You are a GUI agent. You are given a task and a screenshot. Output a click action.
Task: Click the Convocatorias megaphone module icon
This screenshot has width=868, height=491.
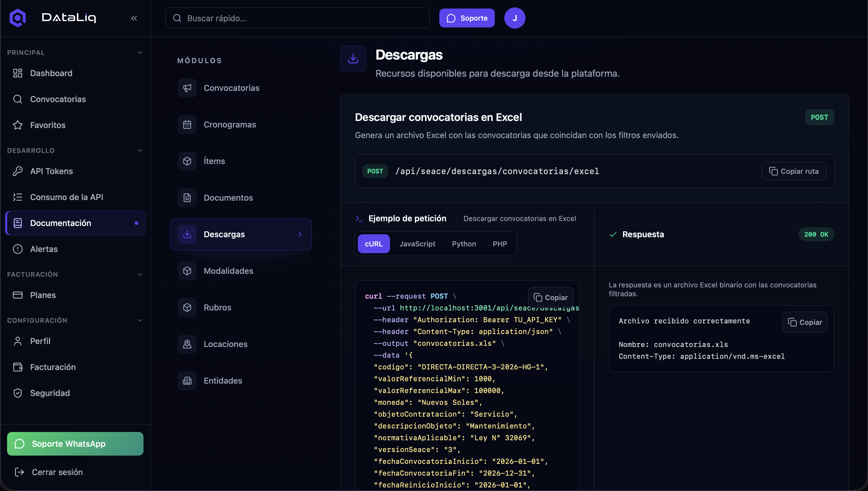[187, 88]
